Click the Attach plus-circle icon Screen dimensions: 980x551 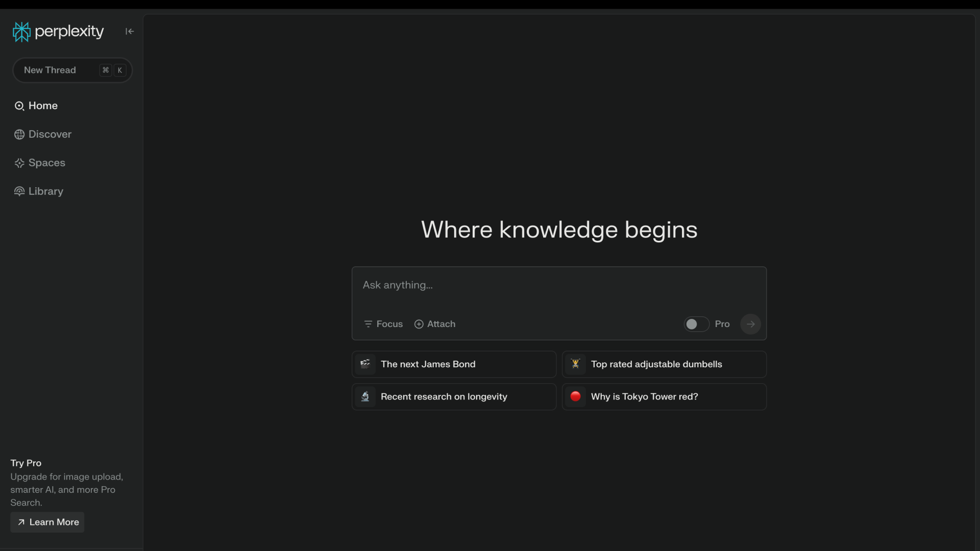pos(419,324)
